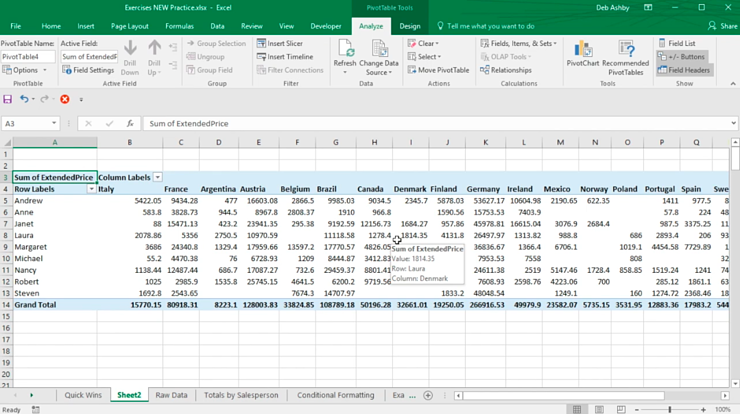The width and height of the screenshot is (740, 414).
Task: Toggle Field Headers display
Action: 684,70
